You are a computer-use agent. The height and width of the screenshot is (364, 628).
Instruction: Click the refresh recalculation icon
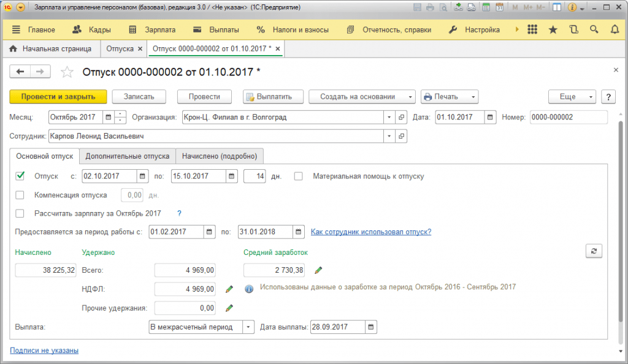594,251
